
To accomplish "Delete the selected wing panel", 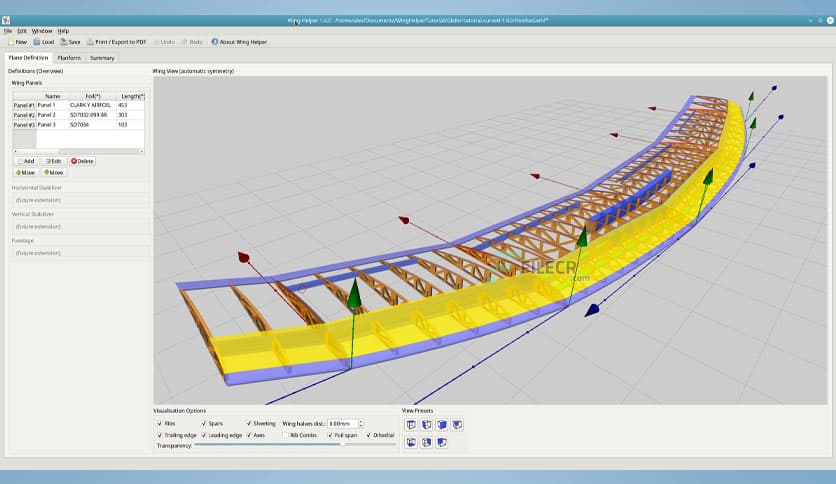I will click(x=82, y=161).
